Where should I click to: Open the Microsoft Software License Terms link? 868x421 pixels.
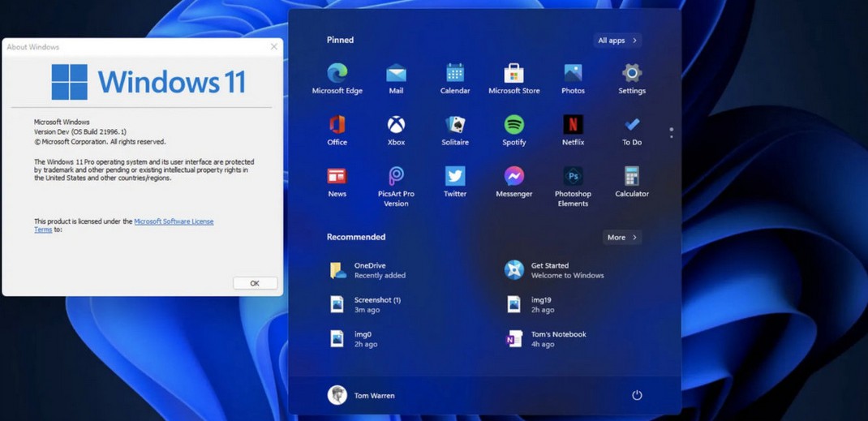(x=174, y=221)
